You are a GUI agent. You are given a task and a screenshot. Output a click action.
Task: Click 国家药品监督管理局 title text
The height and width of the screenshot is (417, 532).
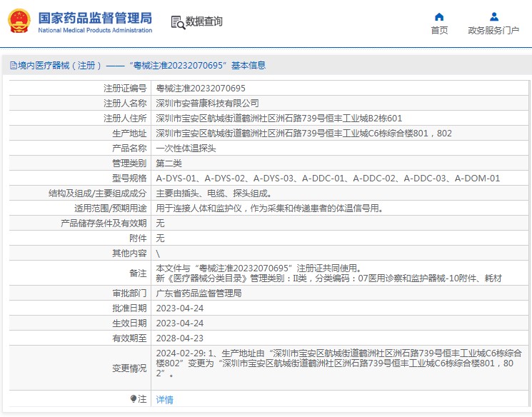tap(95, 18)
